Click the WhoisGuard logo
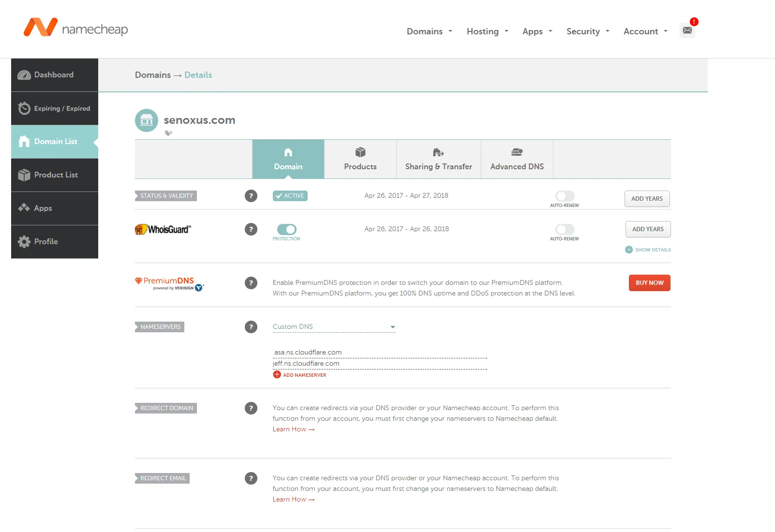Viewport: 775px width, 532px height. (163, 229)
